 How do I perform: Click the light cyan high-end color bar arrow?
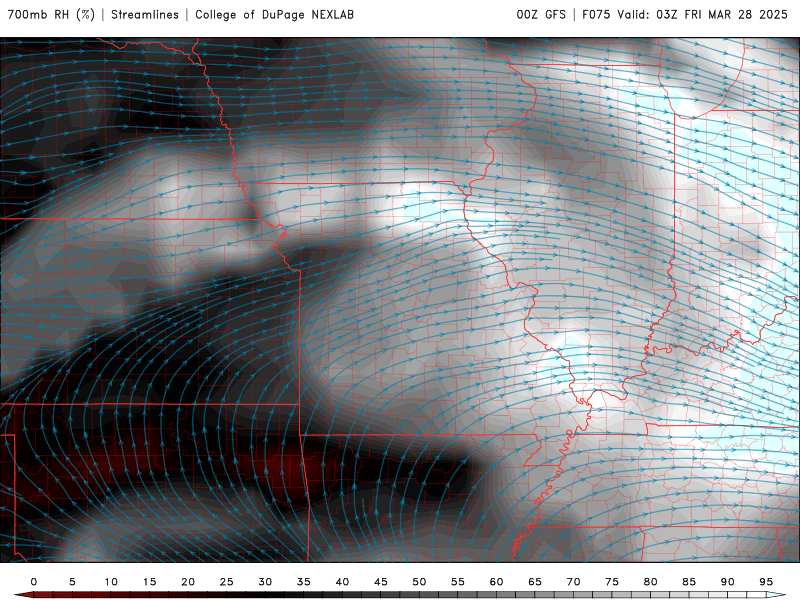(776, 595)
